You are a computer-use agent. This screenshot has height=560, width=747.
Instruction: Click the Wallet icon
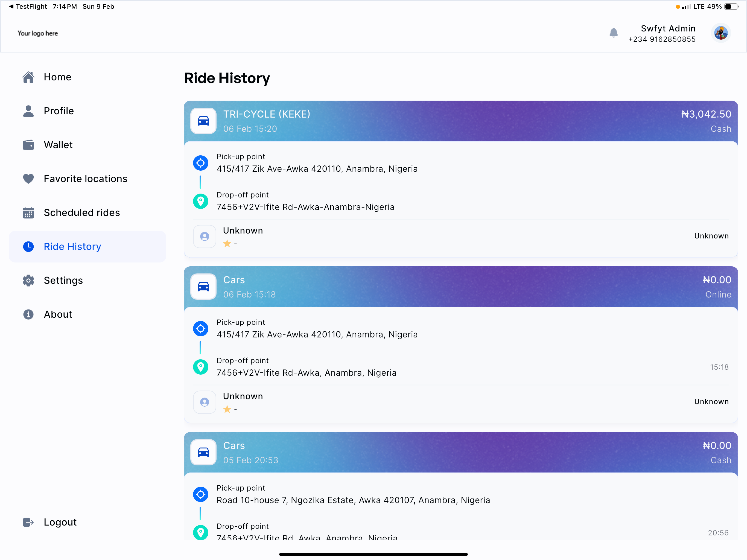[x=28, y=145]
